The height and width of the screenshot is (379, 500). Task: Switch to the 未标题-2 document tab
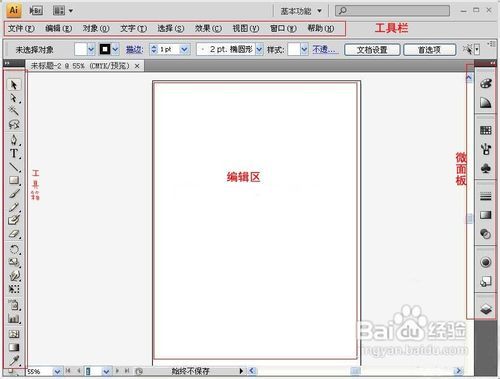tap(80, 66)
